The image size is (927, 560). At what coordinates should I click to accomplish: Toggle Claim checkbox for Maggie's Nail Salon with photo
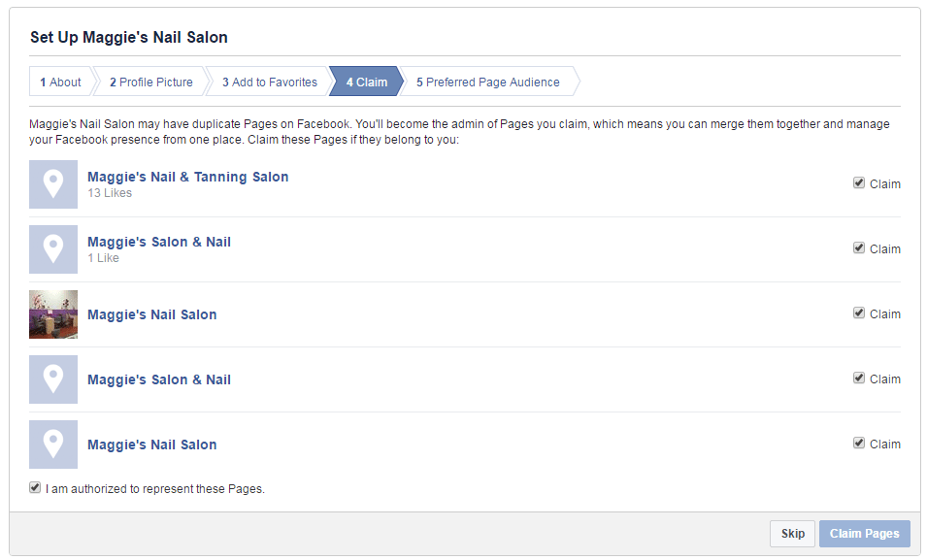click(859, 313)
